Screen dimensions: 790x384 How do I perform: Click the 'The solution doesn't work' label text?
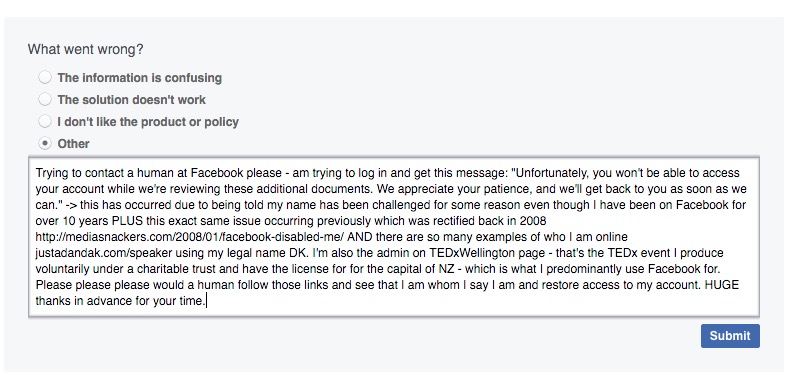click(131, 100)
